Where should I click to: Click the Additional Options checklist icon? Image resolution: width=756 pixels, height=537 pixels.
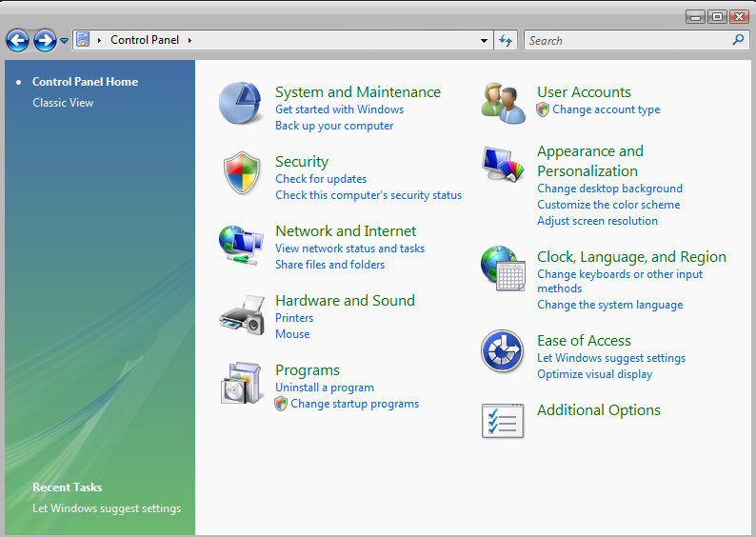503,420
